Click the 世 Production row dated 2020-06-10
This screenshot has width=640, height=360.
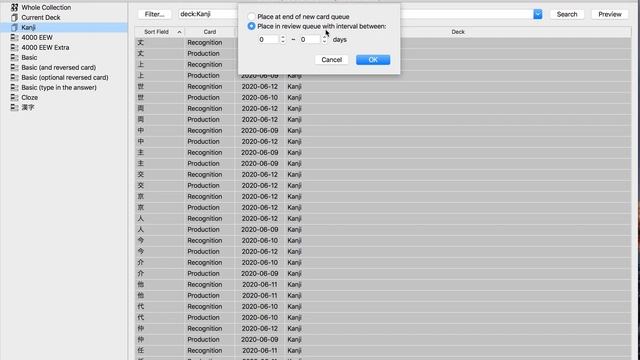[383, 98]
